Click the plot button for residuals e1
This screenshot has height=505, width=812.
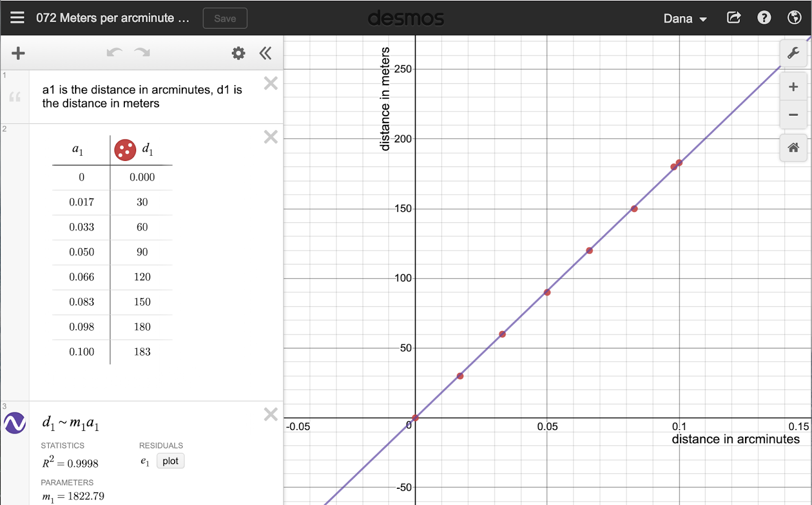(x=170, y=460)
